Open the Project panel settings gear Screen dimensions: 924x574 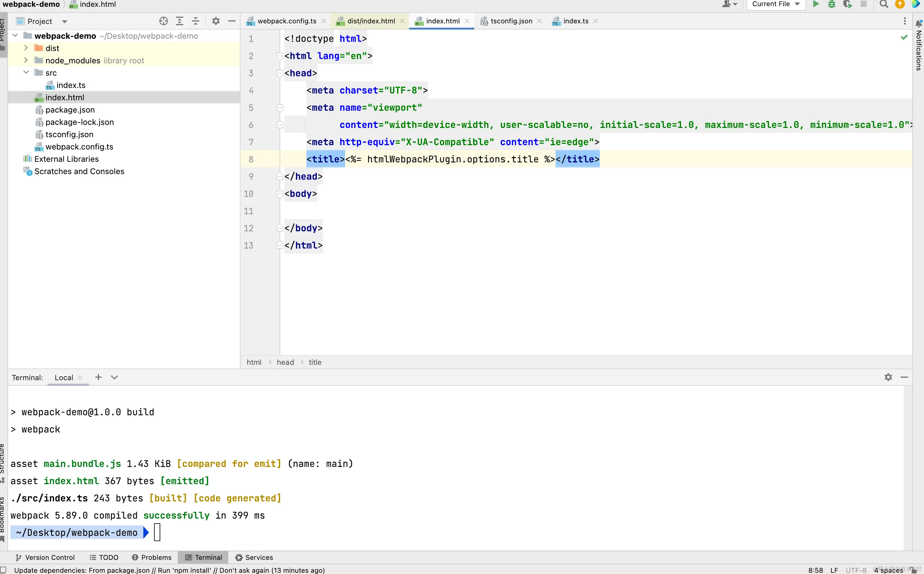click(x=216, y=21)
